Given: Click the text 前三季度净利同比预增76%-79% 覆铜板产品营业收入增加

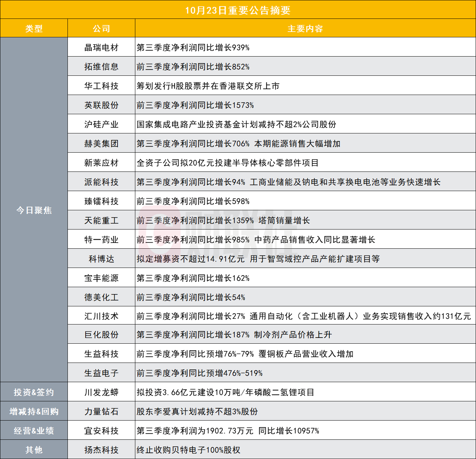Looking at the screenshot, I should tap(245, 354).
